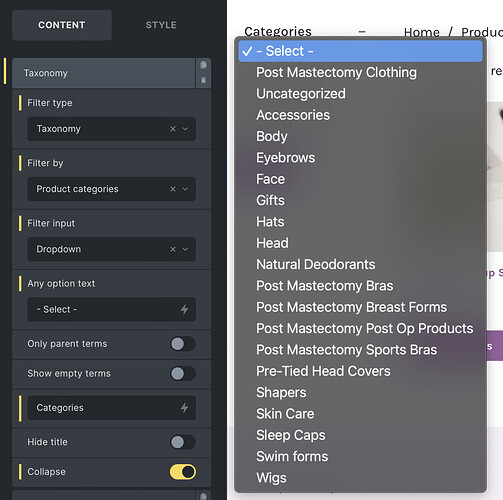The image size is (503, 500).
Task: Toggle Only parent terms switch
Action: (182, 344)
